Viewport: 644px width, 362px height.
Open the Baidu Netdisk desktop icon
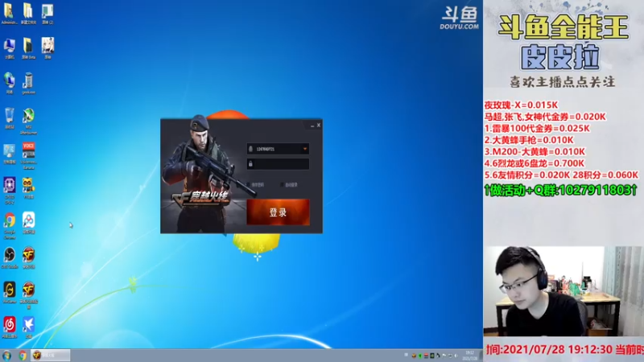tap(28, 223)
